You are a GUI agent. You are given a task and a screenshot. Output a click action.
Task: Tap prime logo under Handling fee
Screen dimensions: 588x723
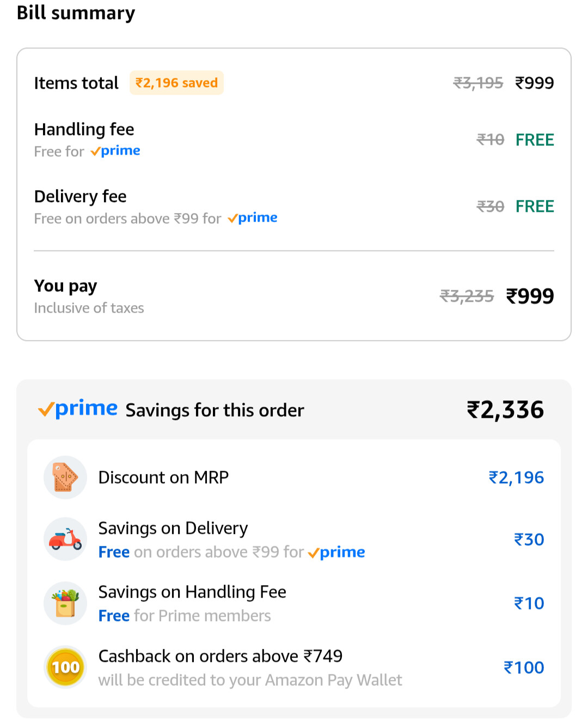coord(115,151)
